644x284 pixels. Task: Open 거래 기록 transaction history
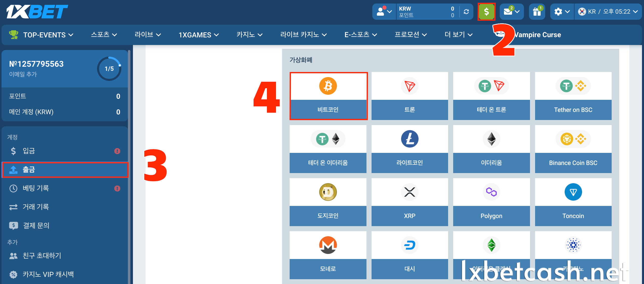pos(65,207)
